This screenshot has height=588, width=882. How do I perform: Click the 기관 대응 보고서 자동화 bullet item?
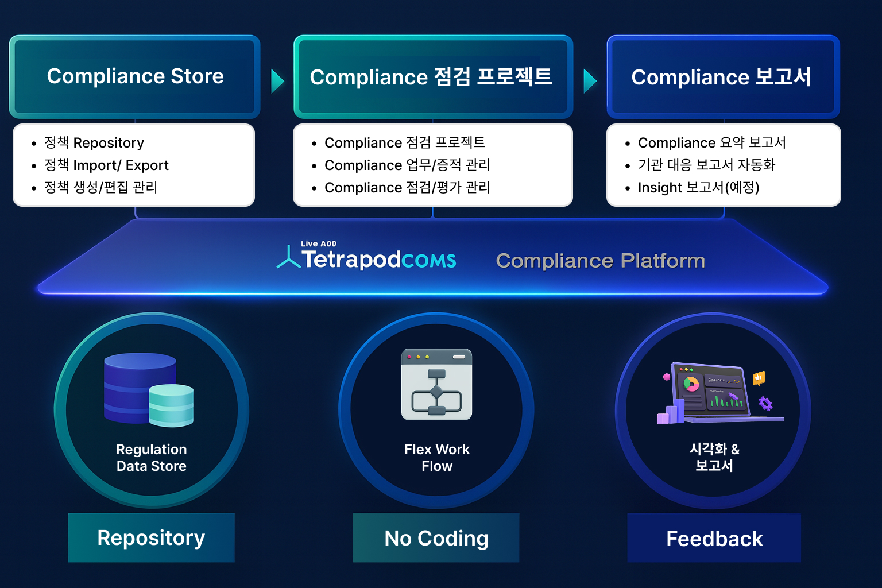click(x=701, y=165)
